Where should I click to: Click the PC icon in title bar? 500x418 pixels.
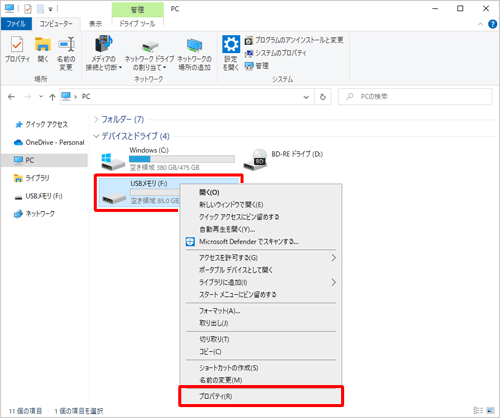(x=9, y=8)
